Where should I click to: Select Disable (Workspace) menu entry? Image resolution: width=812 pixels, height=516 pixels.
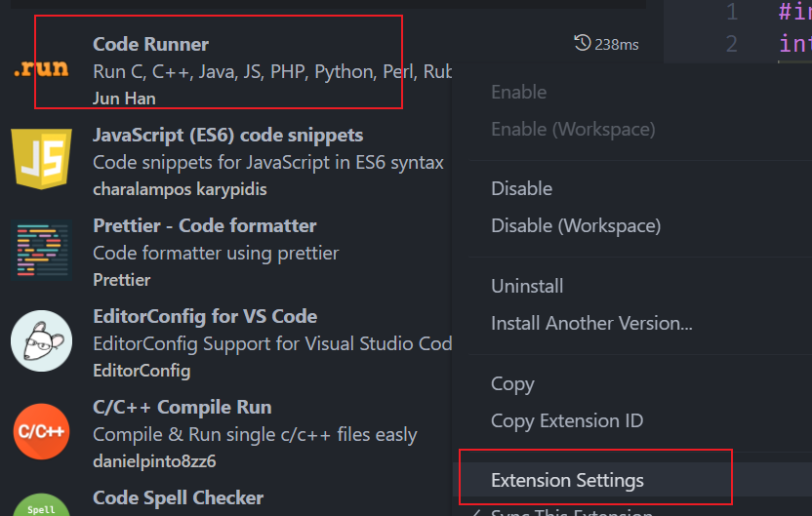(575, 225)
